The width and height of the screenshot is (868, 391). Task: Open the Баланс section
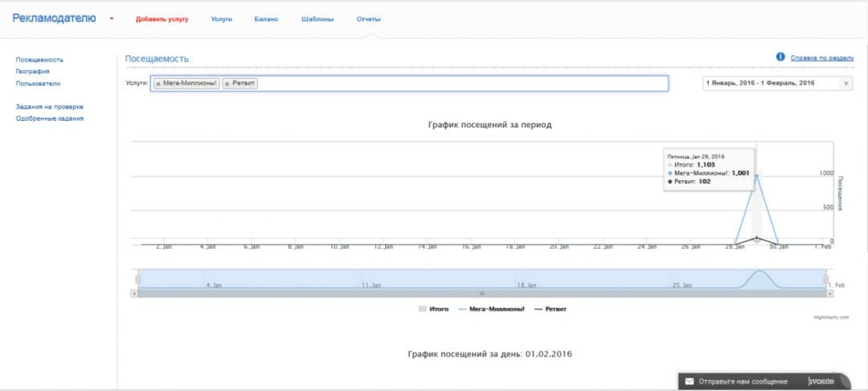(x=266, y=19)
